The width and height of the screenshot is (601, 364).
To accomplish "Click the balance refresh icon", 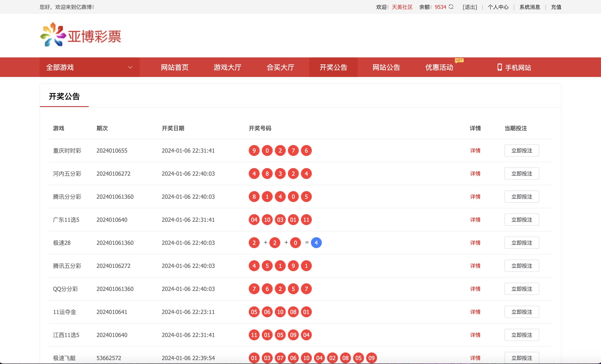I will pos(451,7).
